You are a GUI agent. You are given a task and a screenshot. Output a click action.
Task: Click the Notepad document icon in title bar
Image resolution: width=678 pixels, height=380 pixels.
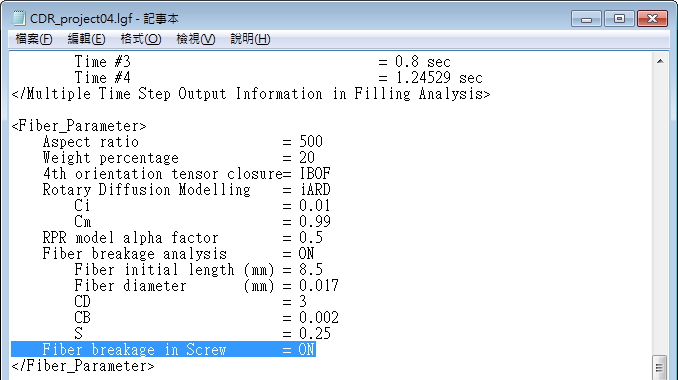click(19, 18)
